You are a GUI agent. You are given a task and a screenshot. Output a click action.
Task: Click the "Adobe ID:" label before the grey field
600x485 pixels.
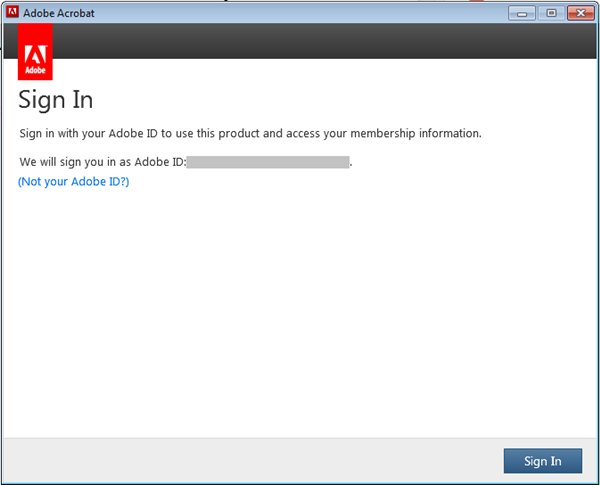tap(160, 161)
